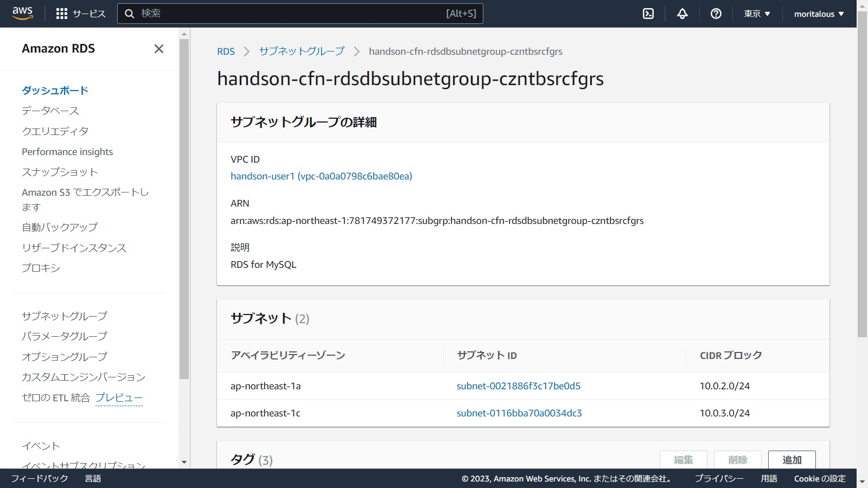Launch CloudShell from the top bar
868x488 pixels.
(648, 14)
